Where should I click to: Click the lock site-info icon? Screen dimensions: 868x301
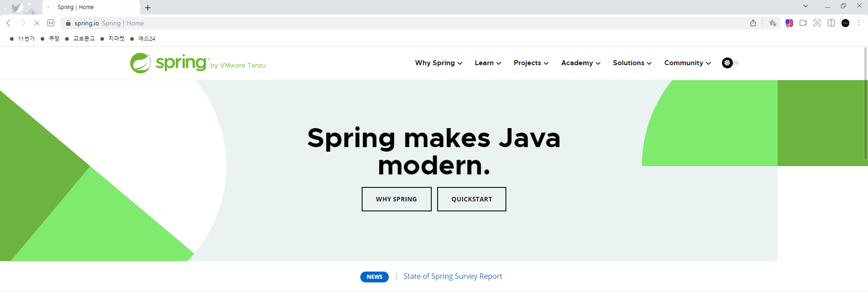pyautogui.click(x=68, y=23)
